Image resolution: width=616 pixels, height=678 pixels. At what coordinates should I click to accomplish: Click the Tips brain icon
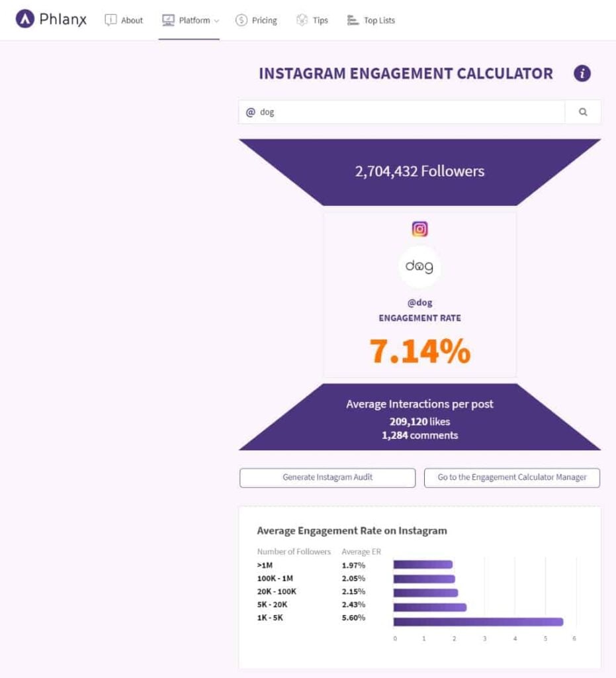click(302, 20)
